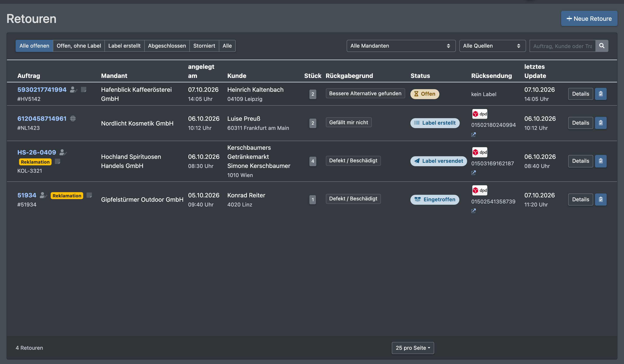Click DPD logo in Konrad Reiter row
Viewport: 624px width, 364px height.
pyautogui.click(x=480, y=190)
